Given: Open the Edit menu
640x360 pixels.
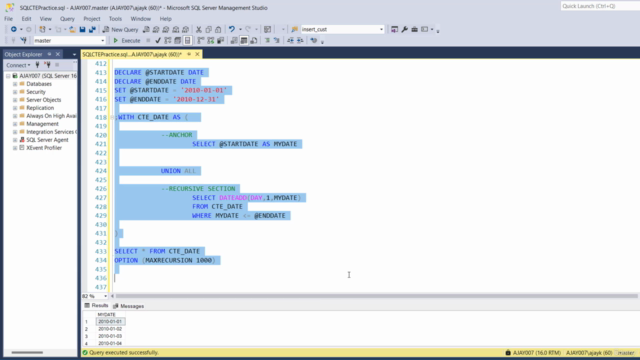Looking at the screenshot, I should tap(26, 19).
